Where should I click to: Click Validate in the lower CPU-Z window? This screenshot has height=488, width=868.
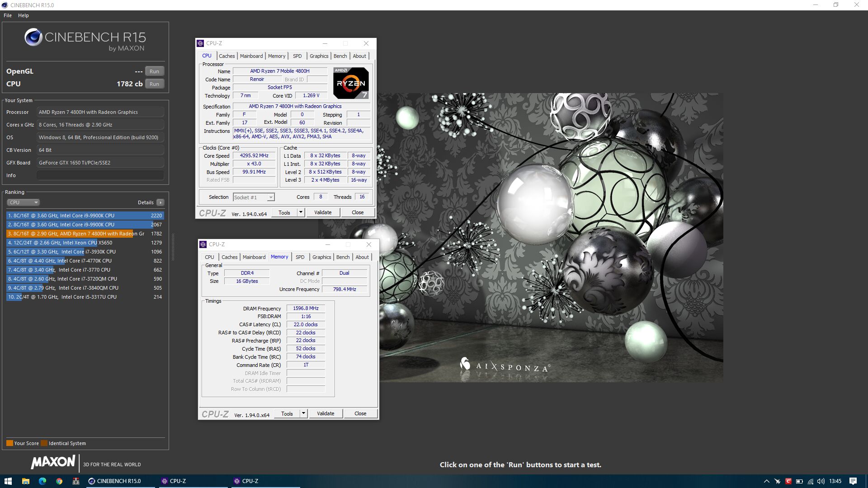325,413
